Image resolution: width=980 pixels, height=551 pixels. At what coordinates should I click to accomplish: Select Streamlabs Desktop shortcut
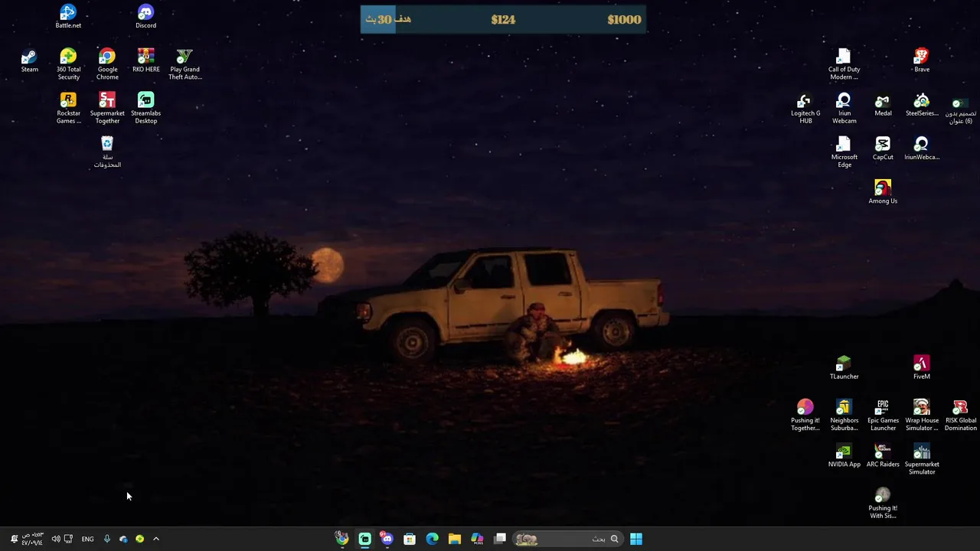pyautogui.click(x=145, y=108)
